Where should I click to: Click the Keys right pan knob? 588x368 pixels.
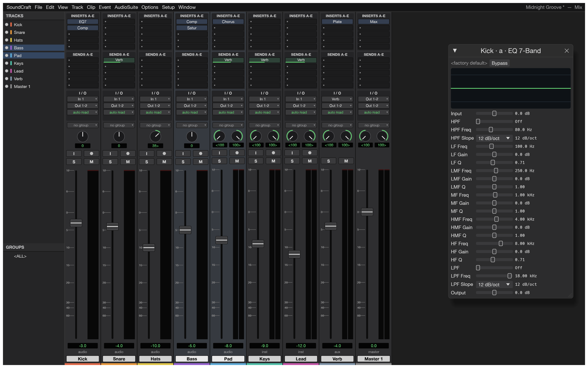click(x=273, y=136)
